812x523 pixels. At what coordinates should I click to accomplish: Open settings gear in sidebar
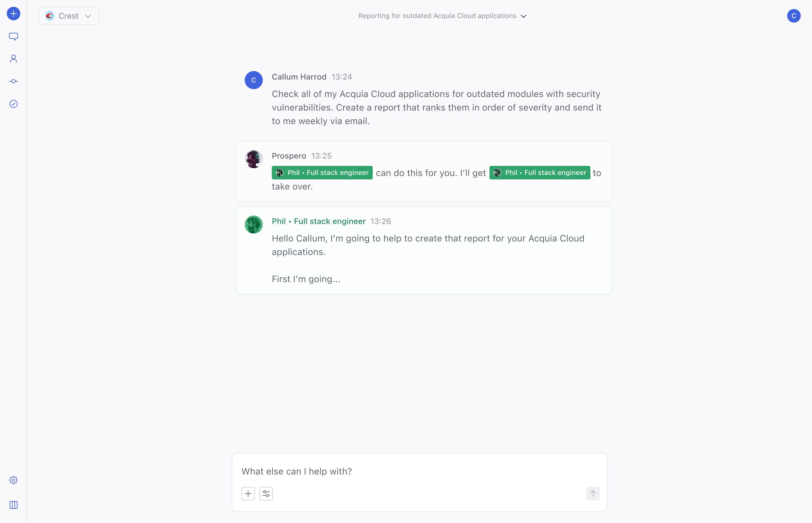[14, 480]
